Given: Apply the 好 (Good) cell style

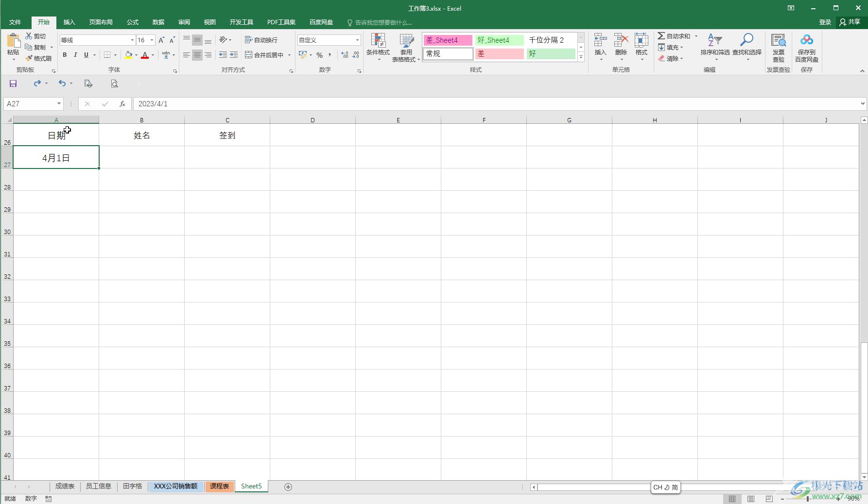Looking at the screenshot, I should click(551, 54).
